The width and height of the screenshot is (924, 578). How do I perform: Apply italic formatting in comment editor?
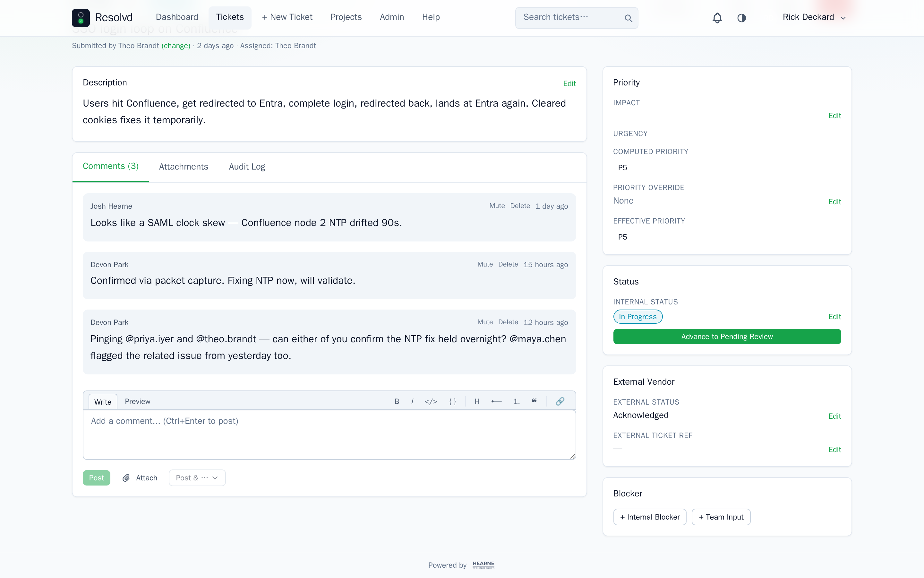point(412,401)
